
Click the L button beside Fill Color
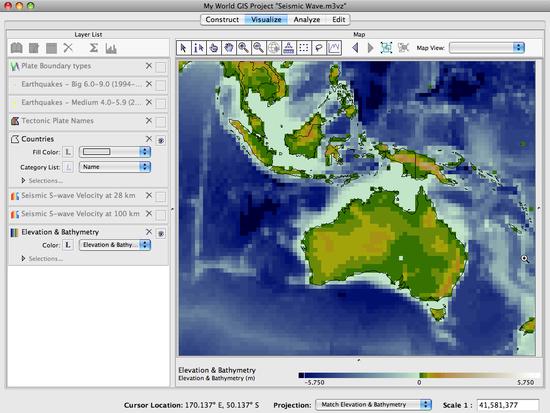68,152
